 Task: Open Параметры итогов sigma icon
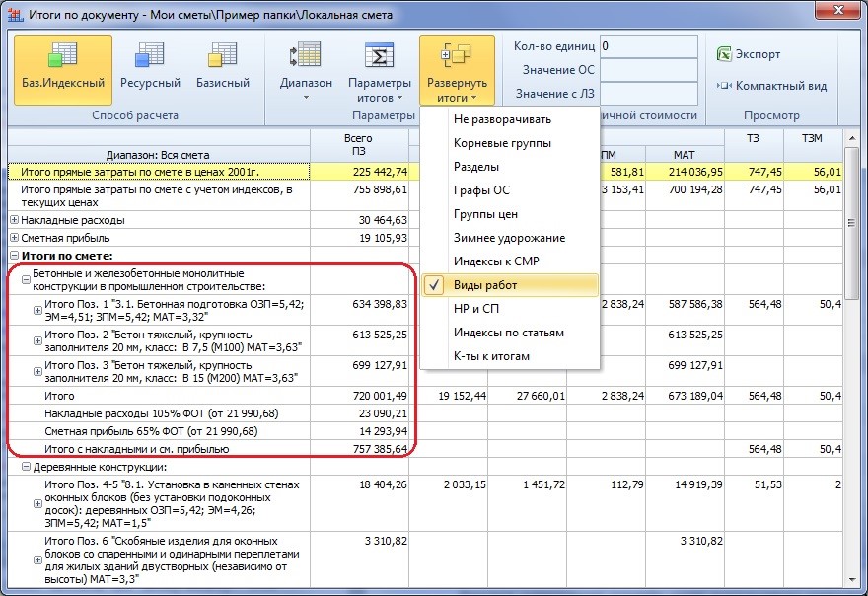pyautogui.click(x=379, y=56)
